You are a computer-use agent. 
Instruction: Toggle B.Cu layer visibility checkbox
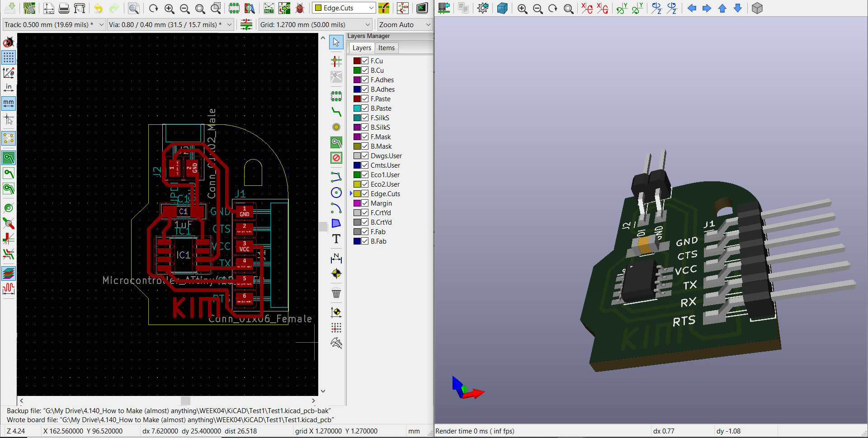coord(365,70)
